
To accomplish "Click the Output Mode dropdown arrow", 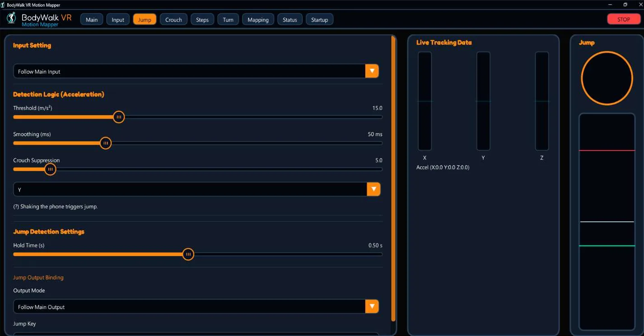I will pos(372,307).
